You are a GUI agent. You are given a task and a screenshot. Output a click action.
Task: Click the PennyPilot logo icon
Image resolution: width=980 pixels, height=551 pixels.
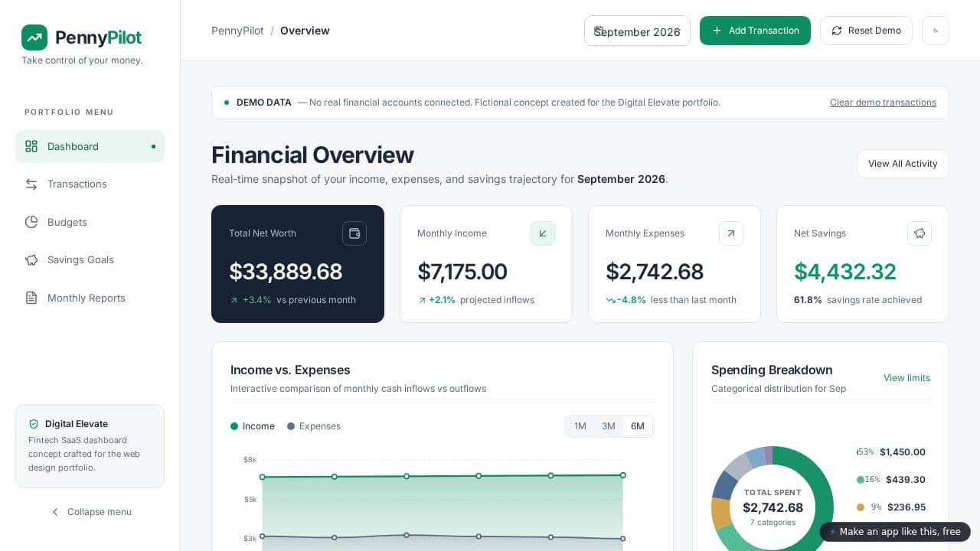(x=34, y=37)
